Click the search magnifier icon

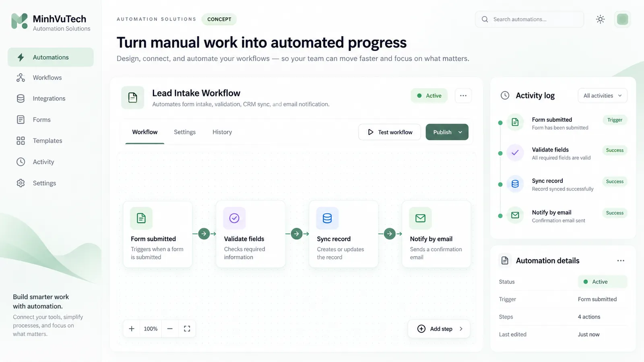[x=485, y=19]
